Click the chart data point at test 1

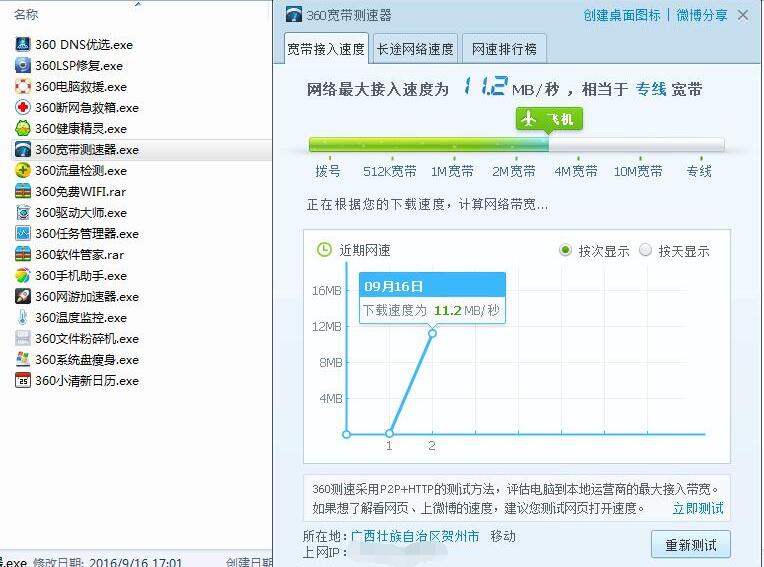coord(389,434)
